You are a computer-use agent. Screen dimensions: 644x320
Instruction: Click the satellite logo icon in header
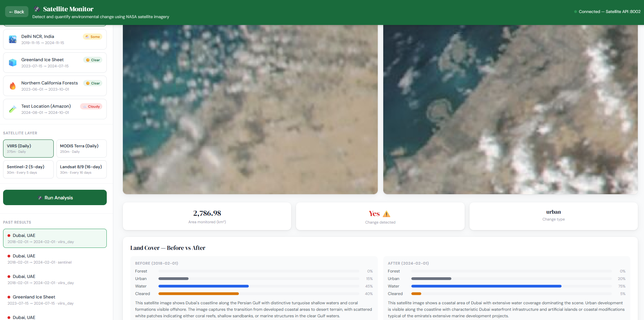[x=37, y=9]
